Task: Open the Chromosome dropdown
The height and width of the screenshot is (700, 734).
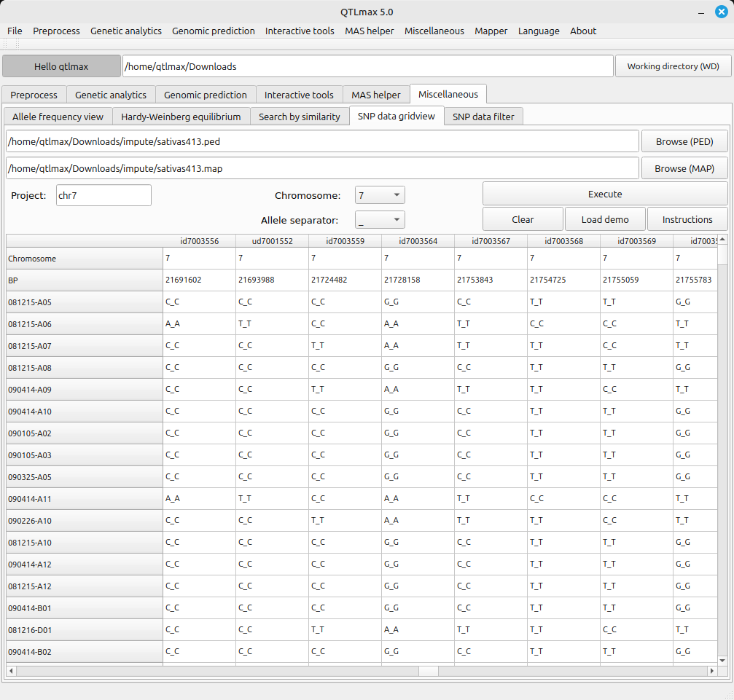Action: pos(380,195)
